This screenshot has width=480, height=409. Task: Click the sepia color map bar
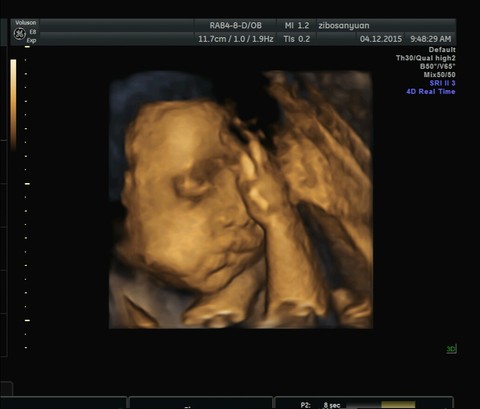coord(13,105)
